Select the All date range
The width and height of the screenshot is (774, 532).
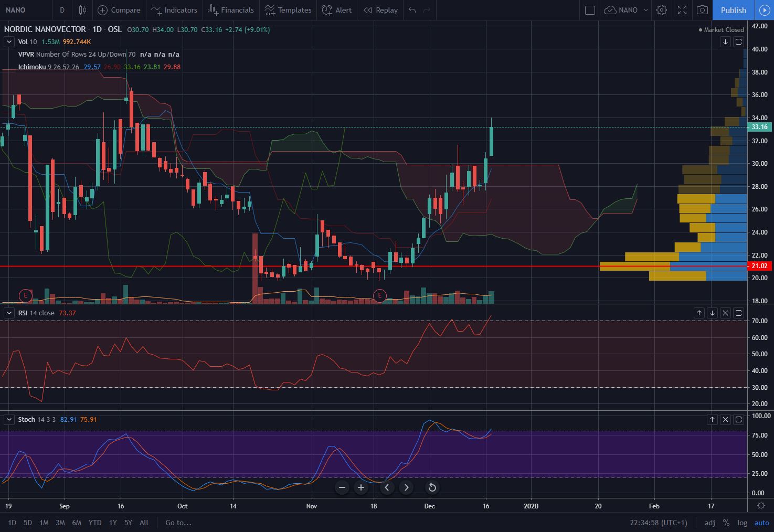[144, 523]
